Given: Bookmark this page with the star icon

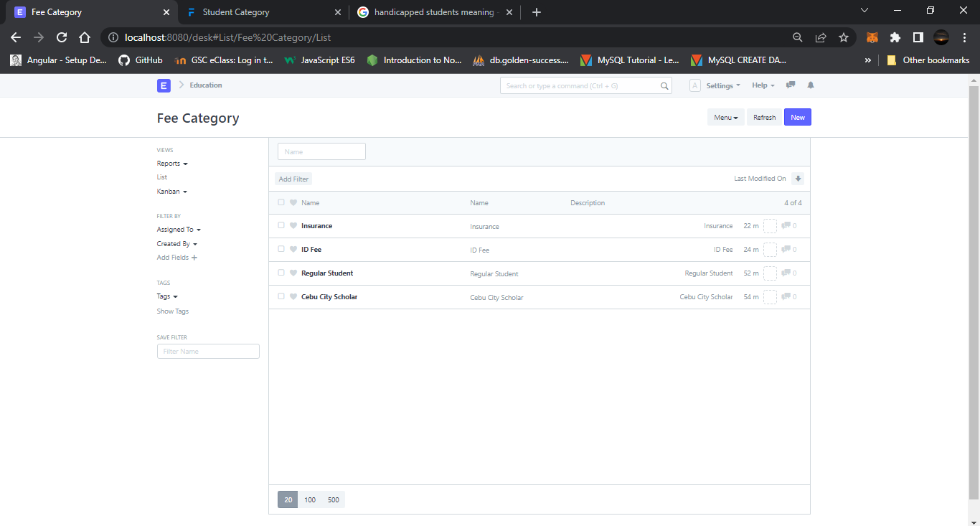Looking at the screenshot, I should coord(844,37).
